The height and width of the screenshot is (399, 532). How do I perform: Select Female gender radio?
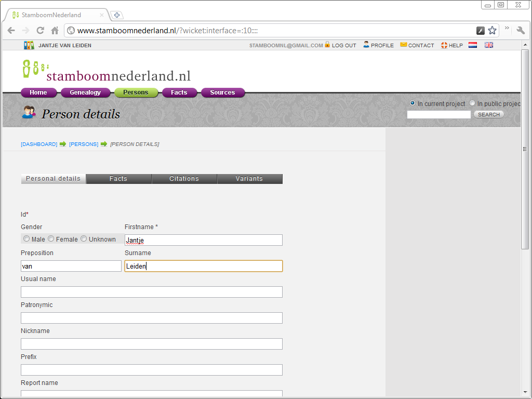[51, 239]
